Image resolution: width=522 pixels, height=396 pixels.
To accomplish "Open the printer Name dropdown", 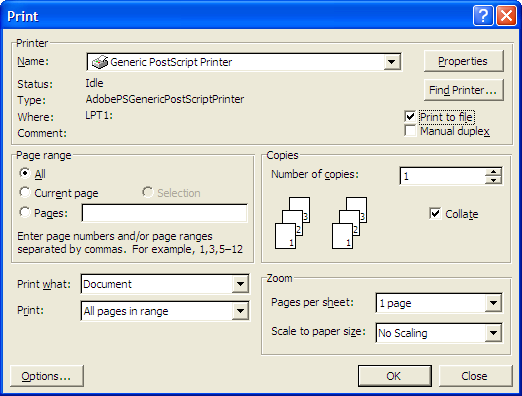I will click(392, 62).
